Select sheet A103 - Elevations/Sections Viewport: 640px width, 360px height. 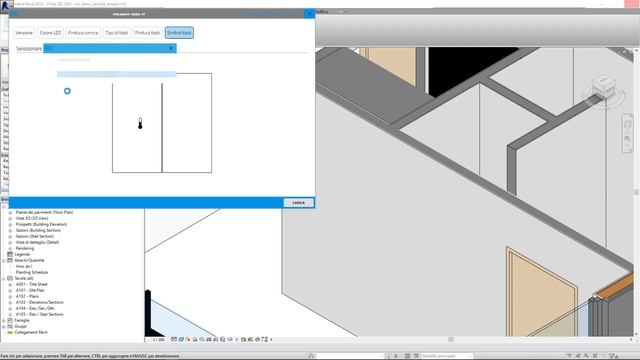40,302
